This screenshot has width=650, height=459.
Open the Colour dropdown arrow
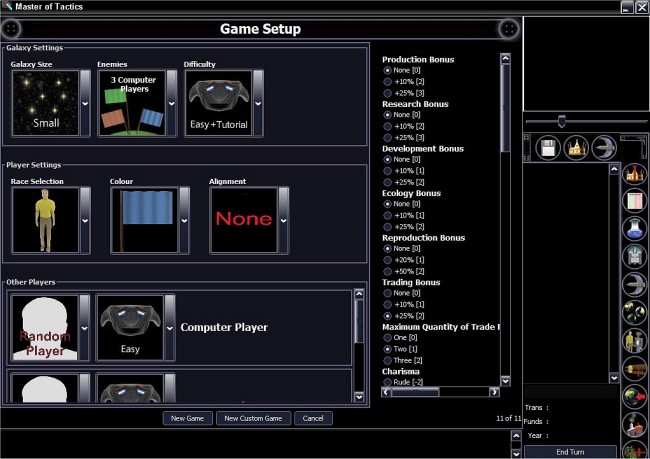click(184, 221)
